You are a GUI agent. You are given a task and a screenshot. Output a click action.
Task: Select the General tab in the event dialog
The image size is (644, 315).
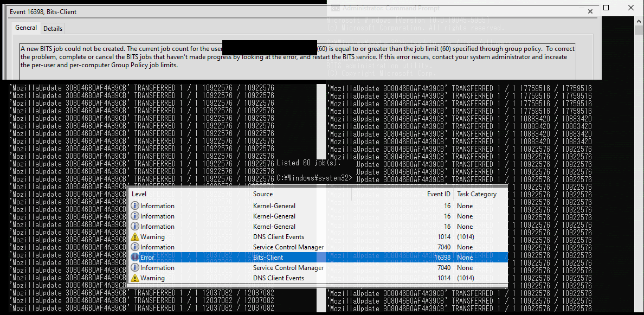26,28
